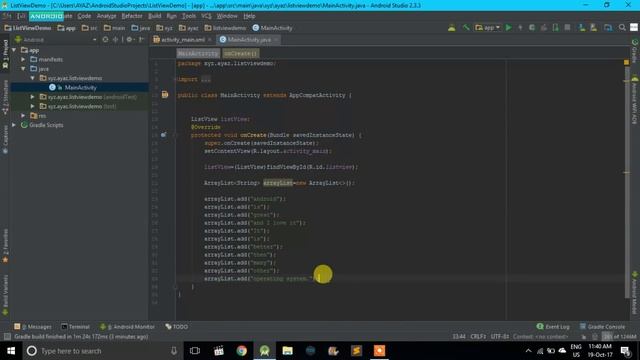Click the UTF-8 encoding in status bar
Screen dimensions: 640x360
(500, 337)
